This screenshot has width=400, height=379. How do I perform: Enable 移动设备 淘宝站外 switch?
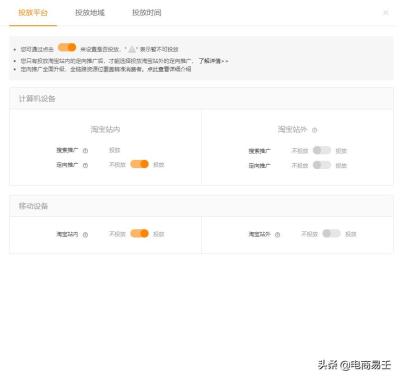pos(331,234)
